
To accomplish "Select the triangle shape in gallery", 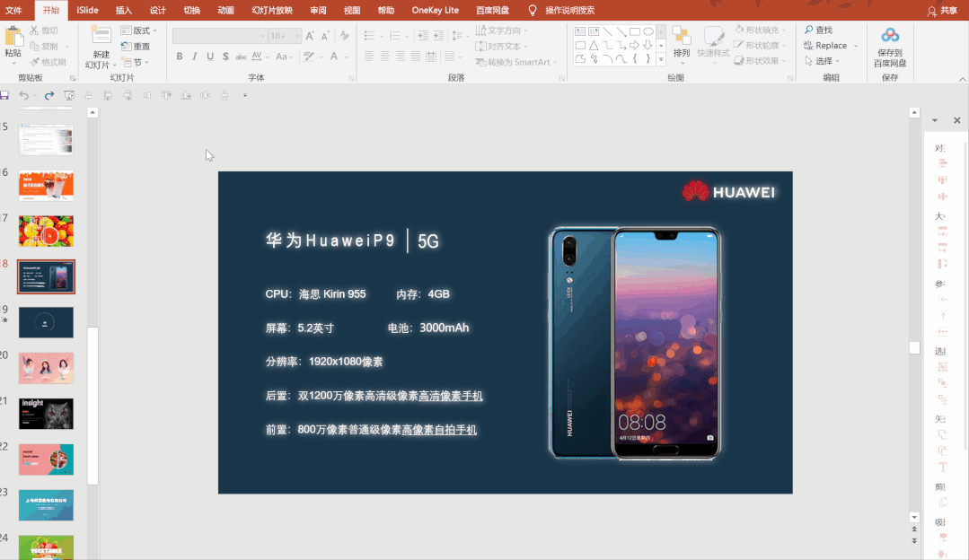I will pyautogui.click(x=594, y=45).
